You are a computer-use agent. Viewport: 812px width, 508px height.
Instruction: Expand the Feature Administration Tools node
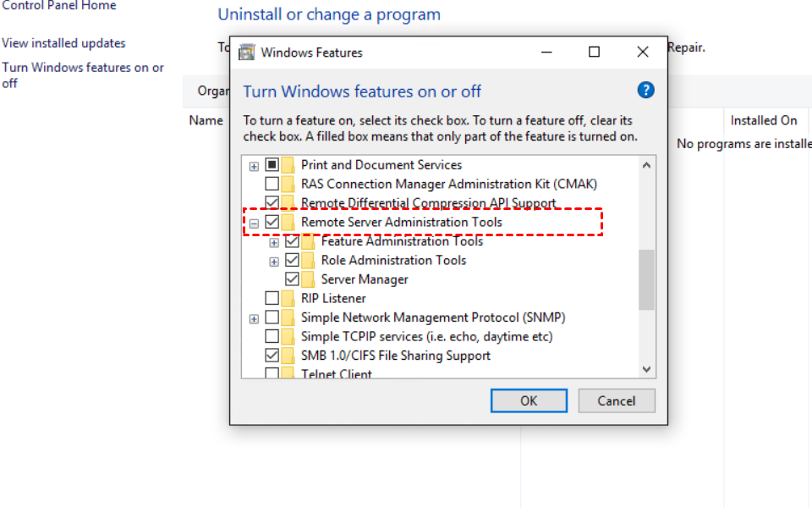274,243
